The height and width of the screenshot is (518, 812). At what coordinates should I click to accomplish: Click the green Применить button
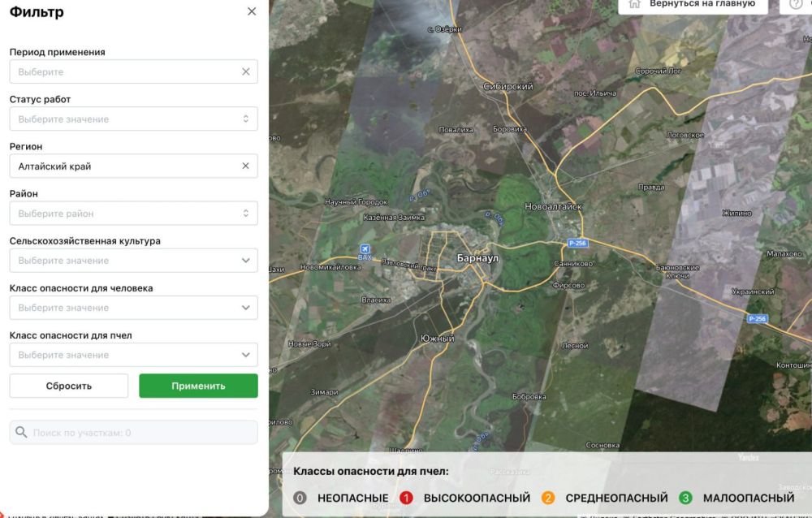tap(198, 386)
